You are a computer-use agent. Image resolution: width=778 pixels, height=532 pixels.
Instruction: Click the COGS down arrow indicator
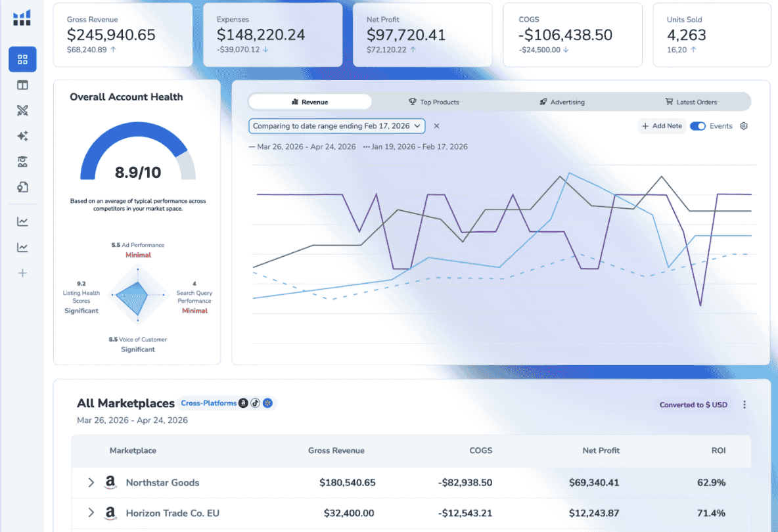[x=566, y=49]
